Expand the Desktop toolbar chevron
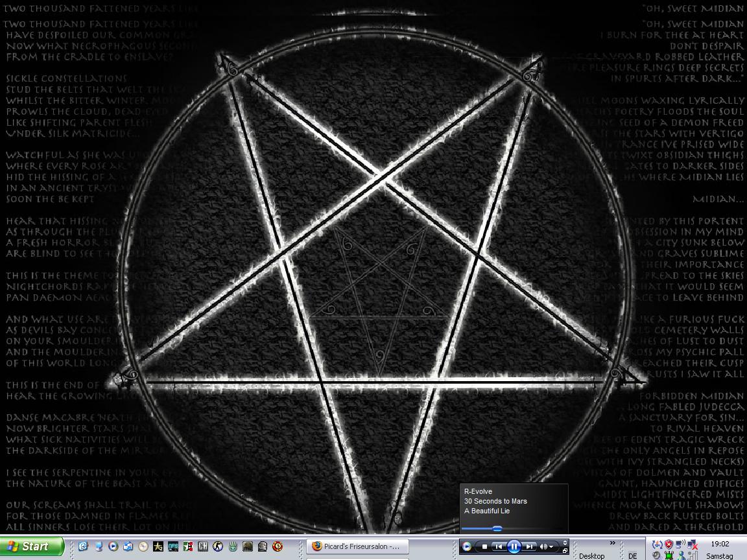This screenshot has height=560, width=747. [611, 543]
